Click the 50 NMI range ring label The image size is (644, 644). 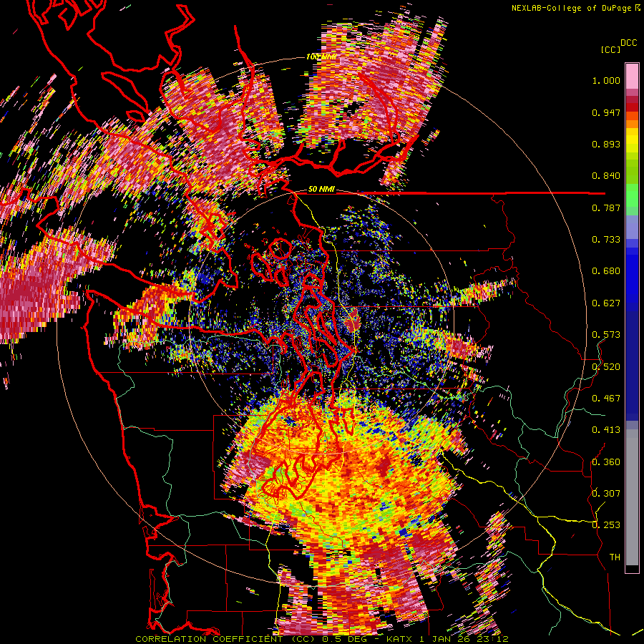[x=321, y=189]
